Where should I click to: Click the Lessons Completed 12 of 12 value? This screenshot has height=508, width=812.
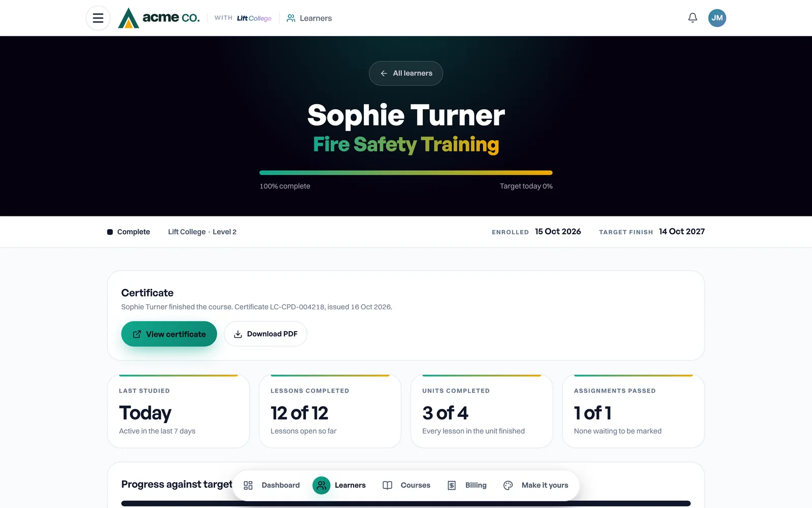299,413
